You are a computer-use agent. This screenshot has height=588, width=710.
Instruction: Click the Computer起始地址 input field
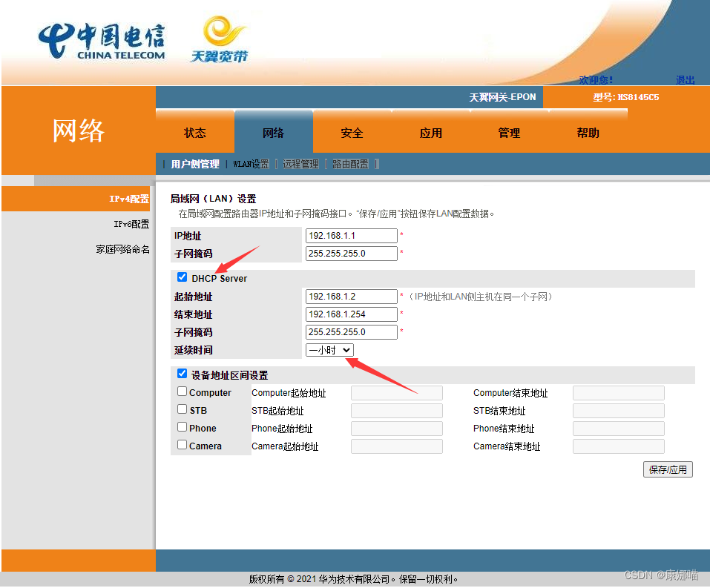(x=397, y=393)
